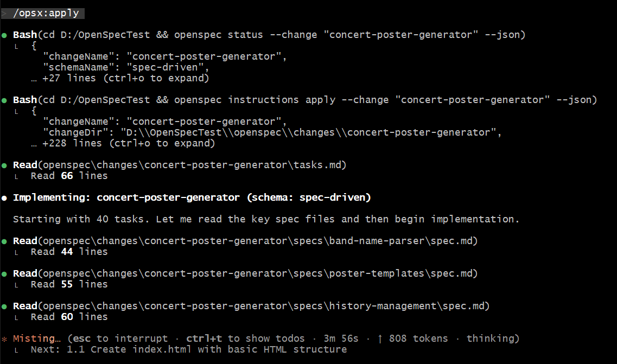Image resolution: width=617 pixels, height=364 pixels.
Task: Select the tasks.md file path
Action: (x=192, y=165)
